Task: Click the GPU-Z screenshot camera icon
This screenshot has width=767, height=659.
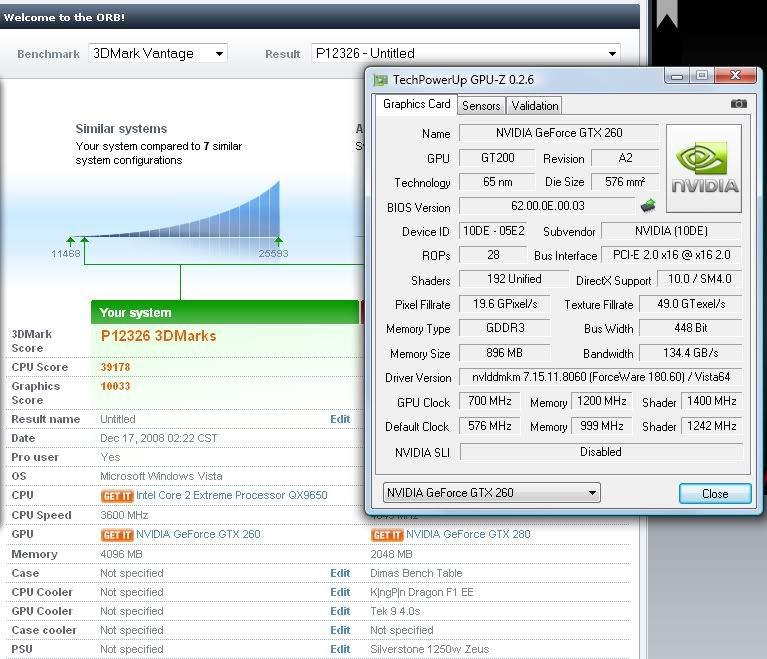Action: [739, 104]
